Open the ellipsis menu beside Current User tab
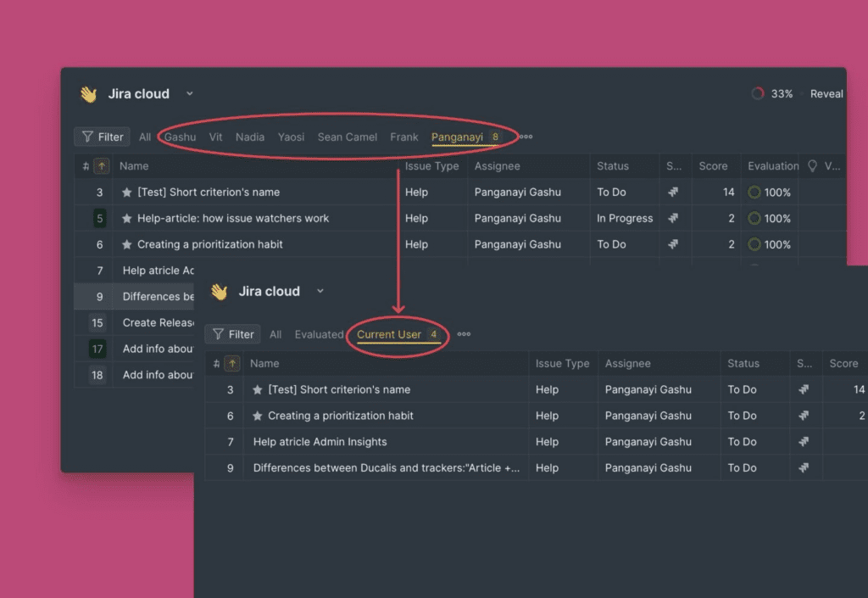This screenshot has width=868, height=598. (x=463, y=334)
